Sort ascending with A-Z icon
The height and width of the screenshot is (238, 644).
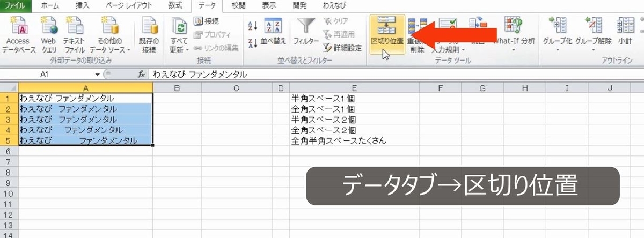(253, 25)
